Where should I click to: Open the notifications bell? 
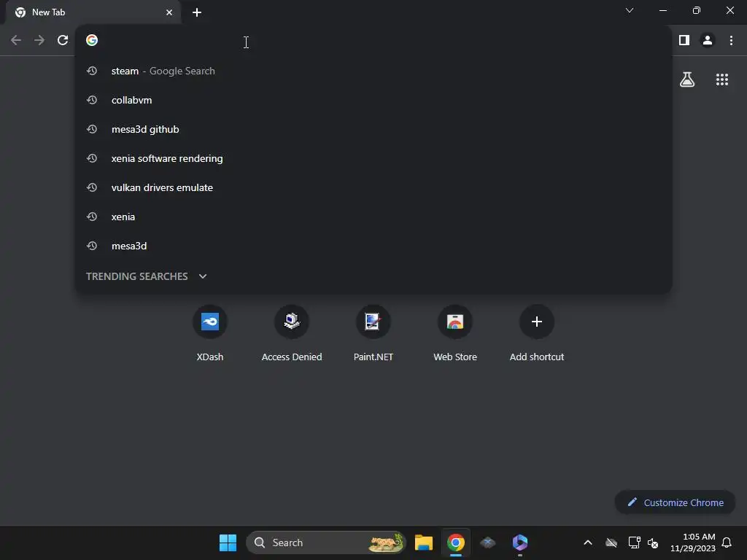[727, 542]
